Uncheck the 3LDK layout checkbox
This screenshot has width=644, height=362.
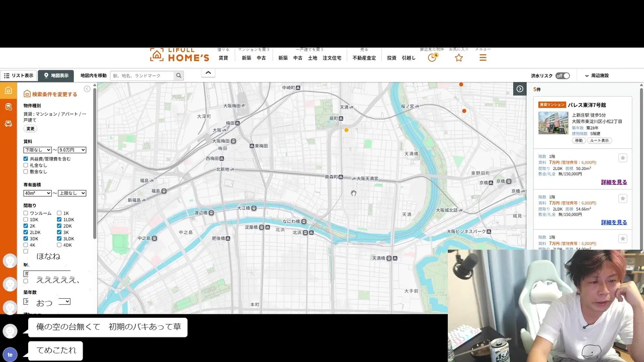coord(59,239)
